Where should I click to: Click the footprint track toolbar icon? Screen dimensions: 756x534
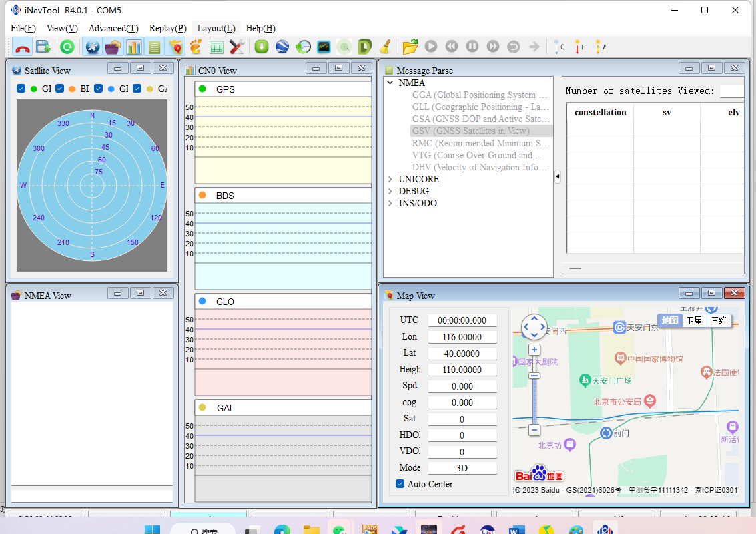point(196,47)
